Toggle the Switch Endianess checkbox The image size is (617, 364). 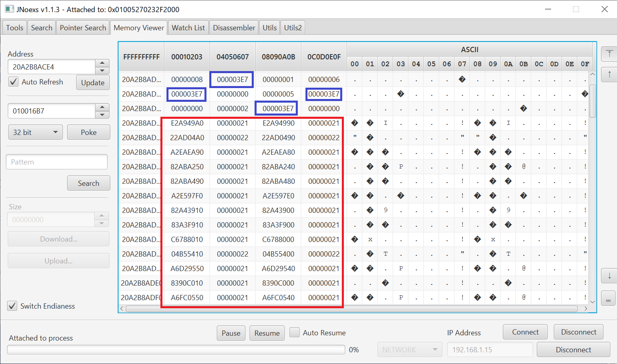pos(12,306)
